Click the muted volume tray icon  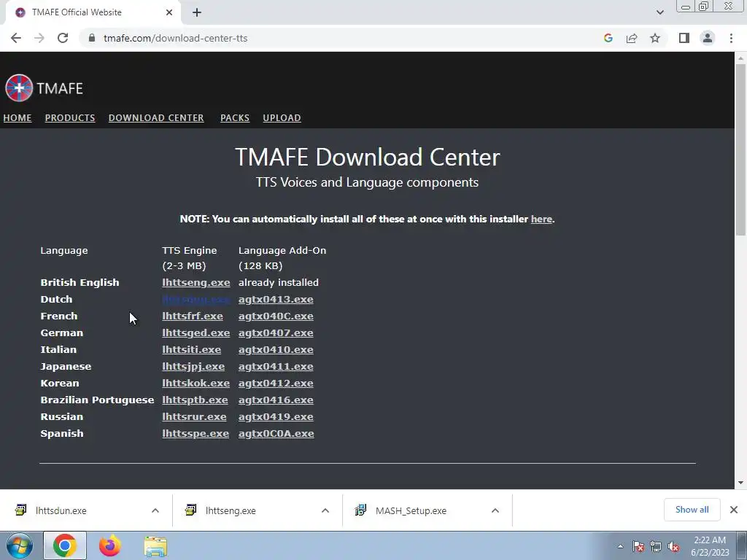click(673, 546)
